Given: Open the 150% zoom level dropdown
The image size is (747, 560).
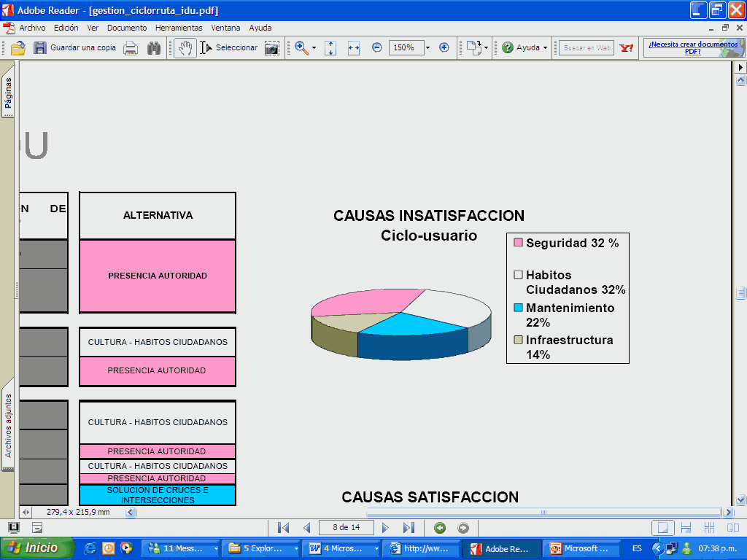Looking at the screenshot, I should coord(427,48).
